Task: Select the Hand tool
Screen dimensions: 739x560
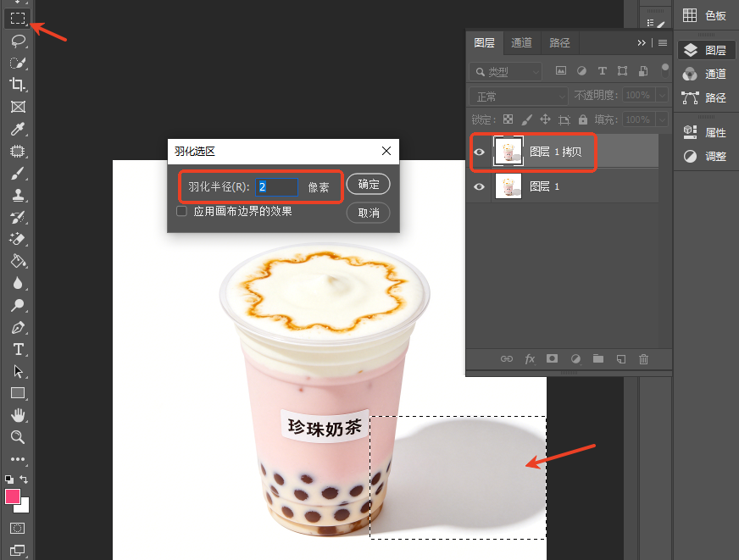Action: point(18,415)
